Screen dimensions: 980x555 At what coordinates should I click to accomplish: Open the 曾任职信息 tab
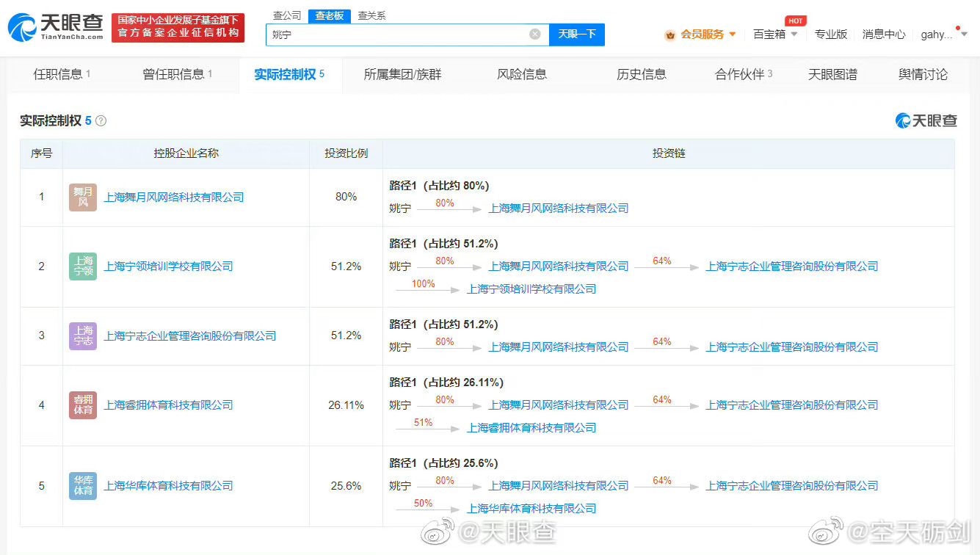(178, 74)
